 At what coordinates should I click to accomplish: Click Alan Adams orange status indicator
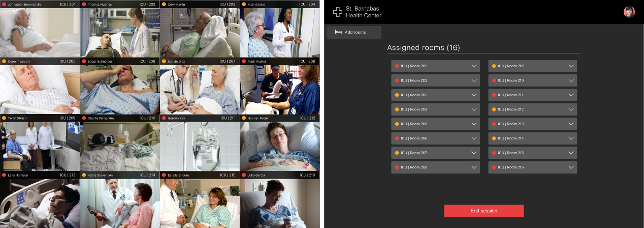tap(244, 4)
